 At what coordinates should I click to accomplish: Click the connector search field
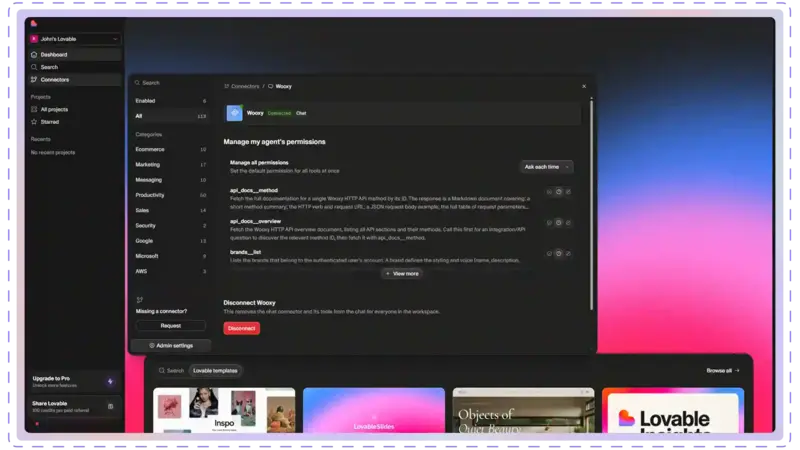pyautogui.click(x=170, y=83)
